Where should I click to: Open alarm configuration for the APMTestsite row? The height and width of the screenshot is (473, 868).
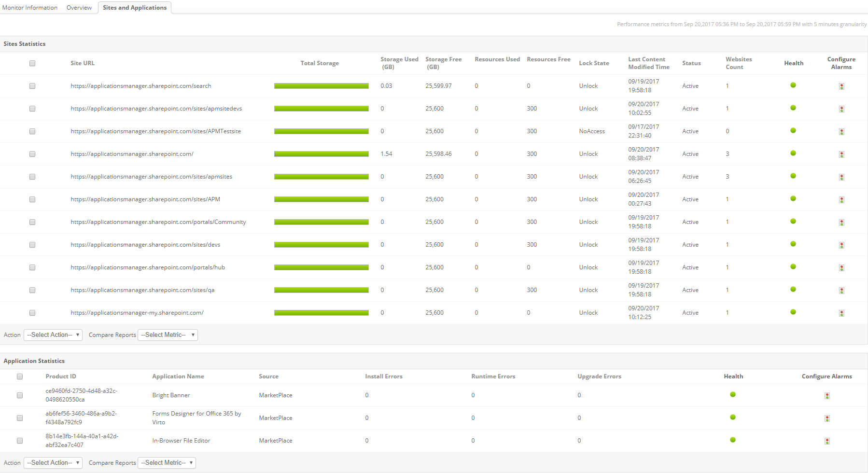point(841,132)
